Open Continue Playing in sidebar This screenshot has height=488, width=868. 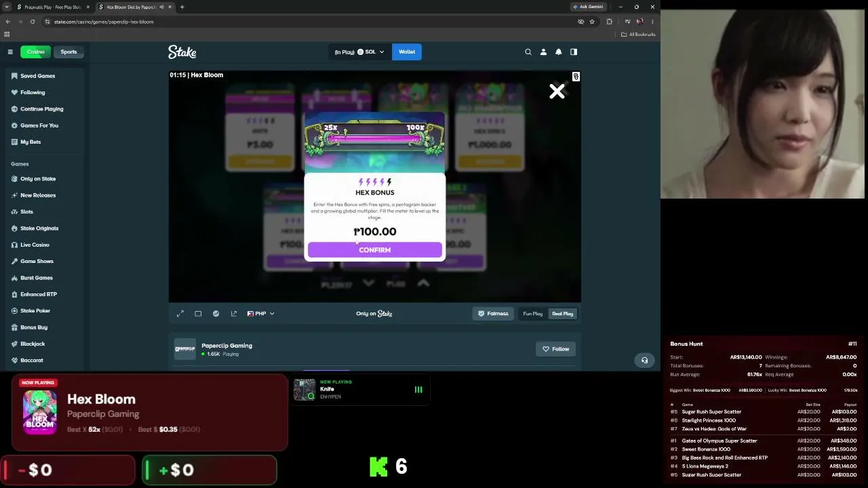[x=43, y=109]
